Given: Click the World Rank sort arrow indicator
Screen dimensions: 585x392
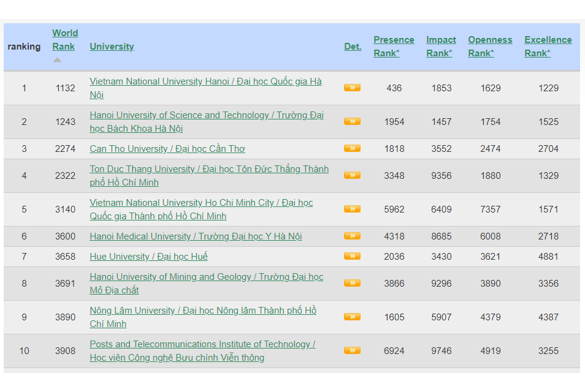Looking at the screenshot, I should (x=57, y=60).
